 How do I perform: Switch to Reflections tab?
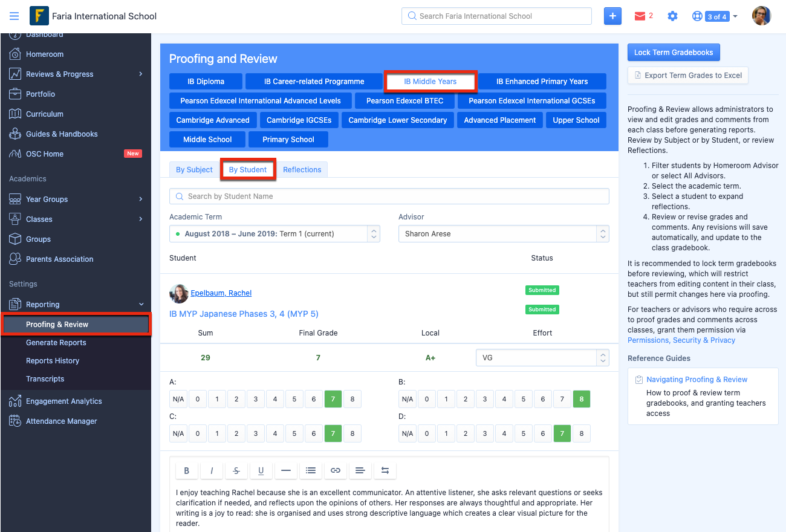pyautogui.click(x=302, y=170)
